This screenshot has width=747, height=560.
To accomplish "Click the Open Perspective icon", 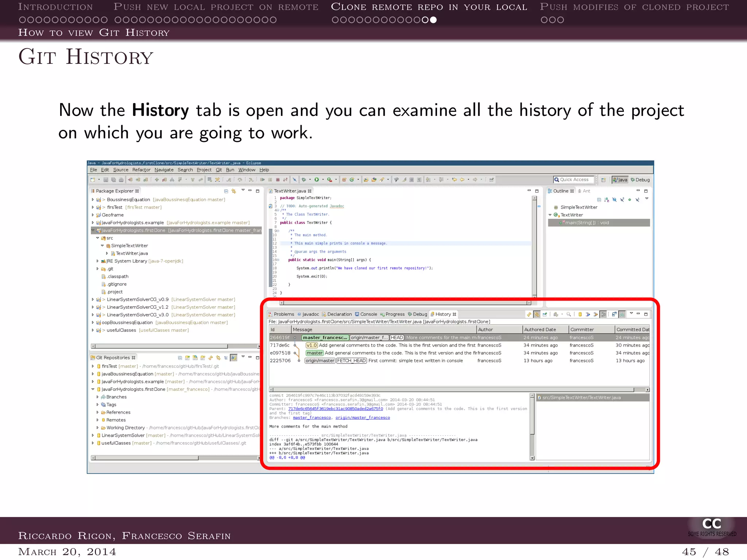I will 603,180.
